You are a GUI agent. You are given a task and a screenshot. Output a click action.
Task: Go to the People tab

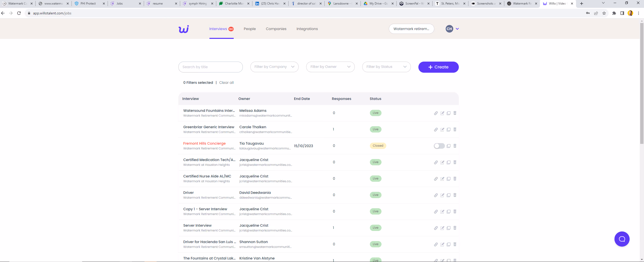click(x=250, y=29)
